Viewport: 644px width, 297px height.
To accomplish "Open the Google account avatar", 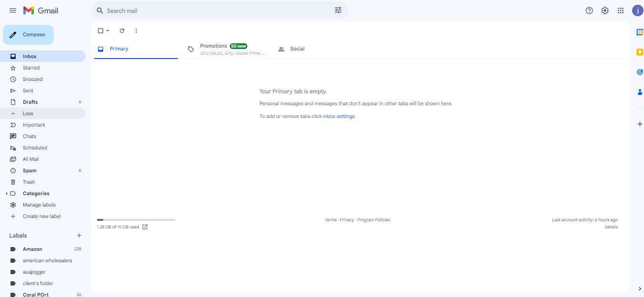I will pyautogui.click(x=637, y=10).
